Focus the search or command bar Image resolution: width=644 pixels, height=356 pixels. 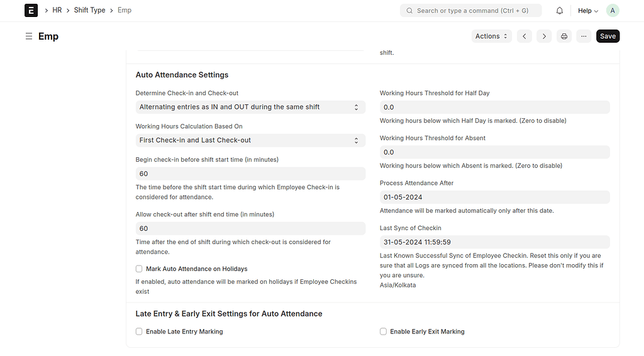coord(470,11)
